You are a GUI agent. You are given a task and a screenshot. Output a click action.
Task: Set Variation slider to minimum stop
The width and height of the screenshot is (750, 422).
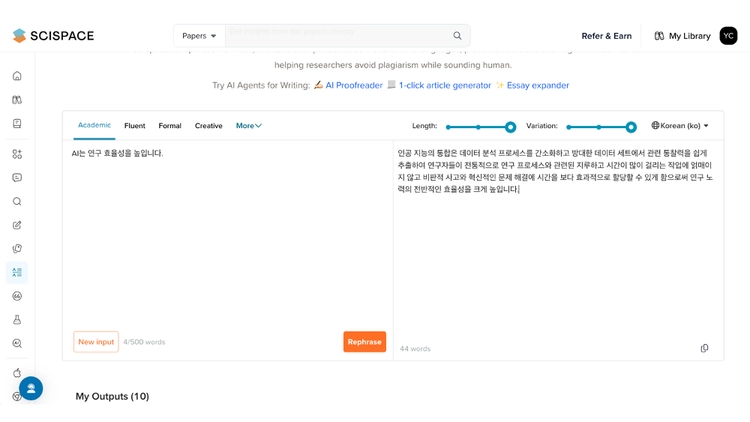tap(569, 127)
